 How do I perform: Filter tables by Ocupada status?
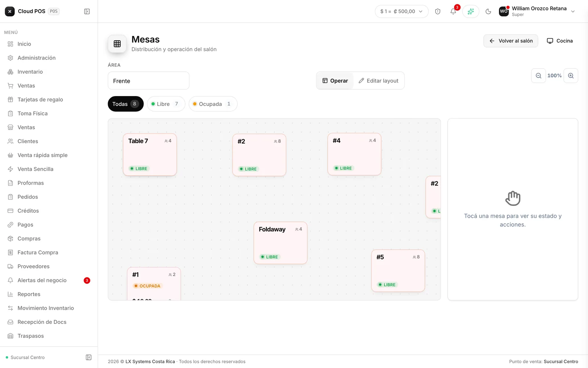point(213,104)
